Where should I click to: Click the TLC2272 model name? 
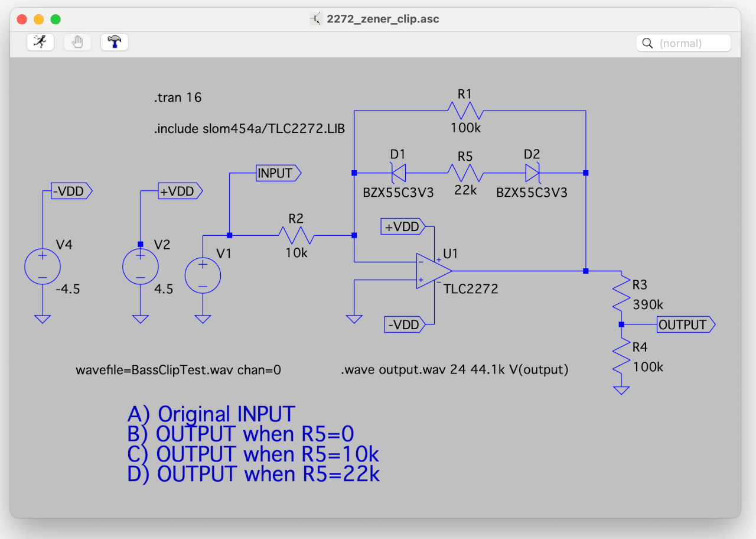[471, 289]
